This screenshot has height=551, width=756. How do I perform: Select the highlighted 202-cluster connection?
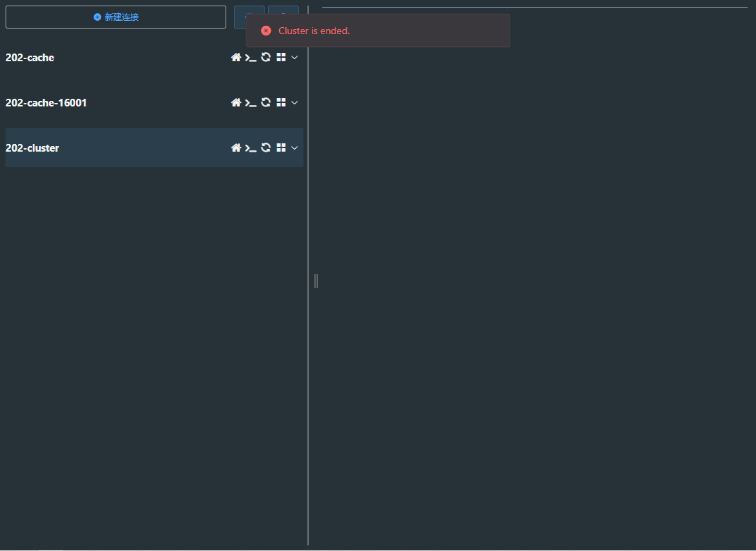click(x=104, y=147)
